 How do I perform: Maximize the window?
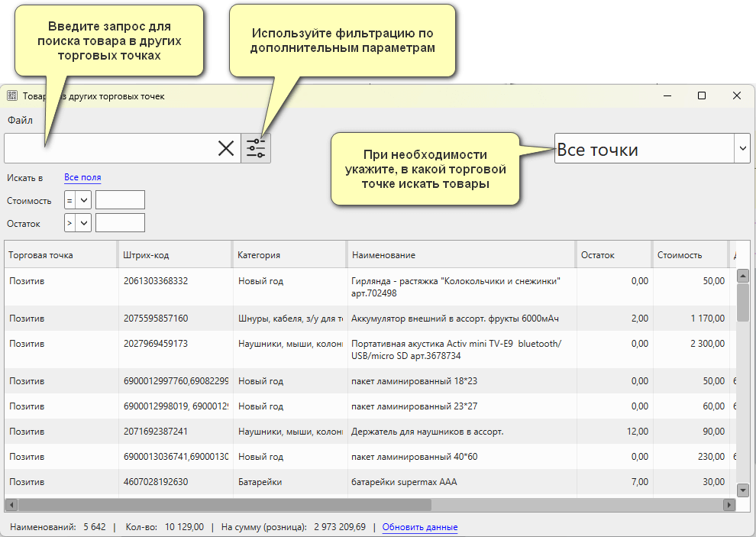pyautogui.click(x=701, y=96)
